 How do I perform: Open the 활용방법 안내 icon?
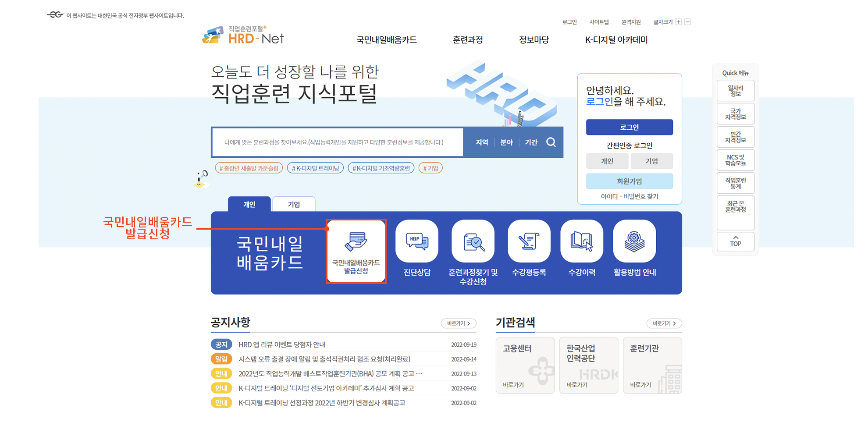(x=634, y=241)
